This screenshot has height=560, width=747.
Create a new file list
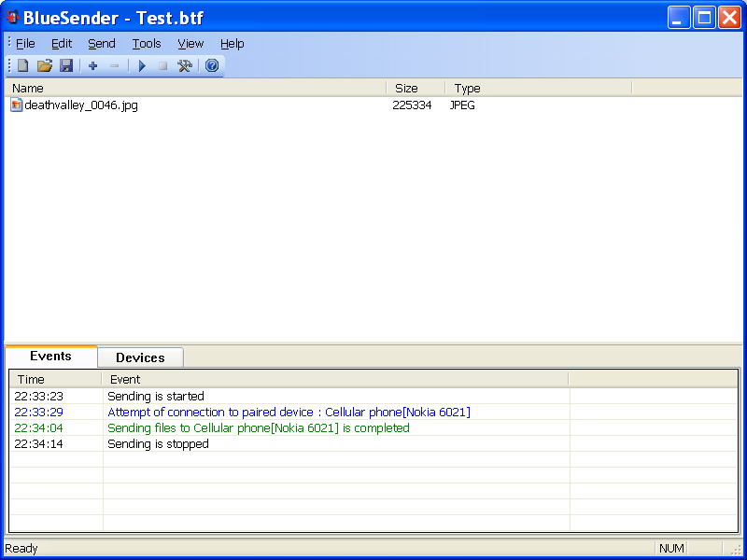22,65
